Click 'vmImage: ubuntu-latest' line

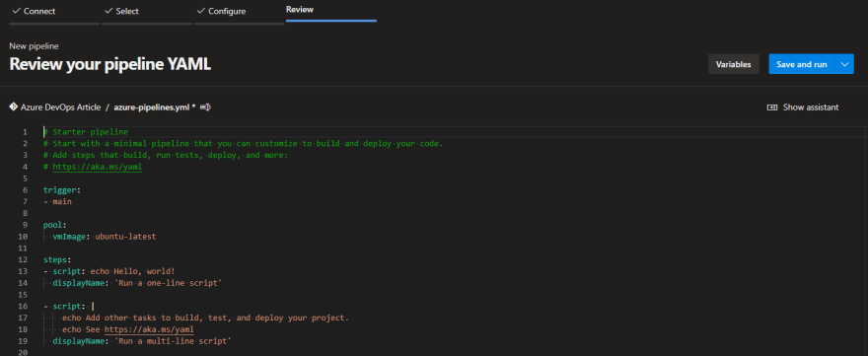[x=105, y=237]
